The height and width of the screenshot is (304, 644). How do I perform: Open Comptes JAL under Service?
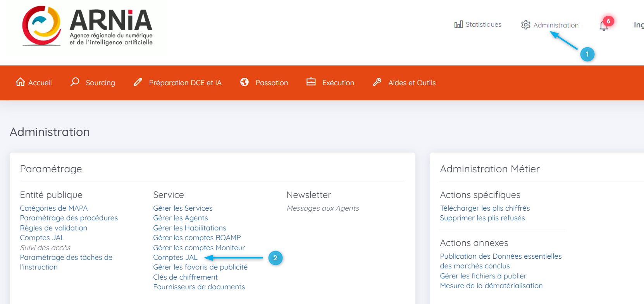tap(175, 258)
